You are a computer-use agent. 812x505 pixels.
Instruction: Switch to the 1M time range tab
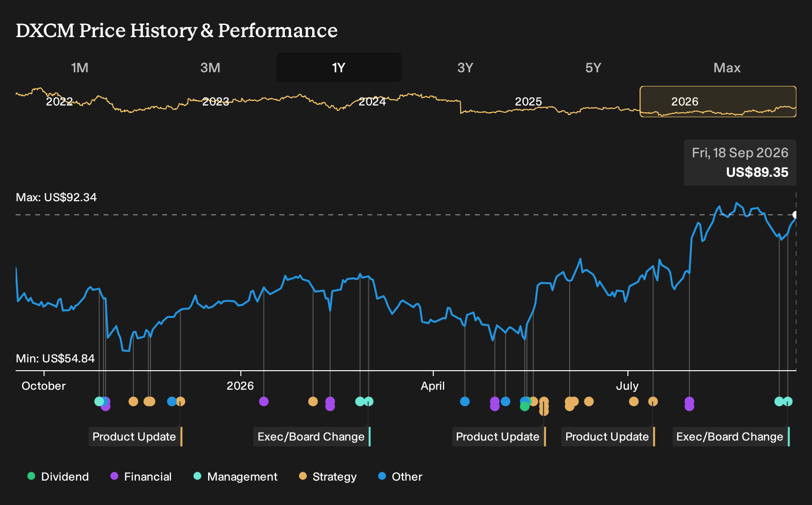coord(80,67)
